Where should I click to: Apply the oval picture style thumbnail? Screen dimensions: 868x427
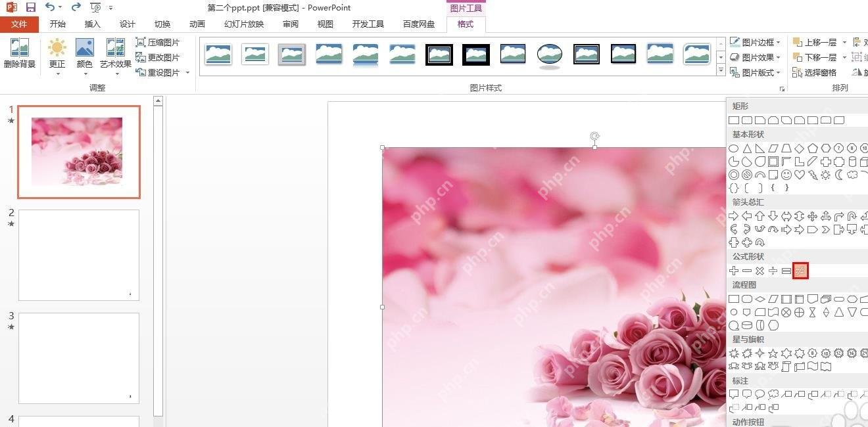point(550,55)
